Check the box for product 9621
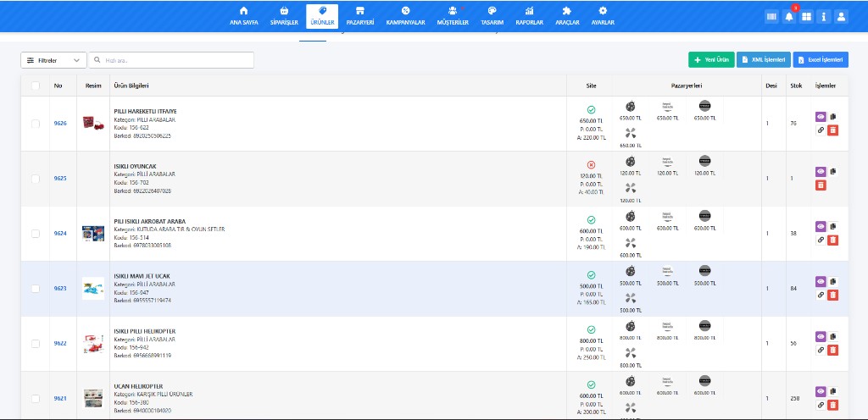Image resolution: width=868 pixels, height=420 pixels. coord(36,398)
